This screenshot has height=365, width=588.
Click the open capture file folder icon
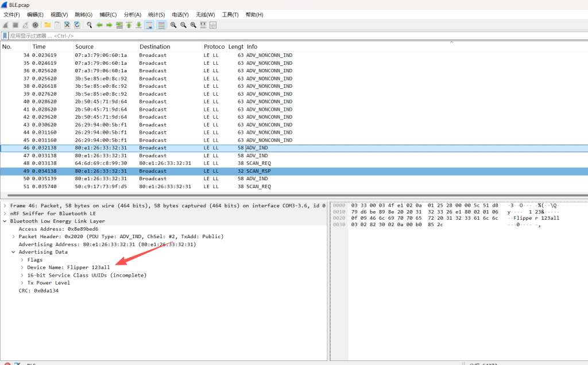pyautogui.click(x=48, y=25)
